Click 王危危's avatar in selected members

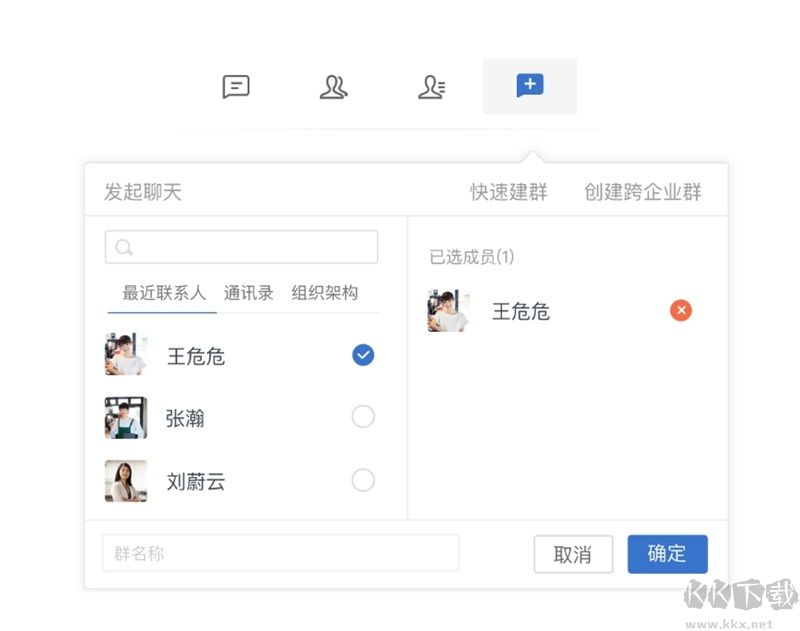click(x=449, y=310)
